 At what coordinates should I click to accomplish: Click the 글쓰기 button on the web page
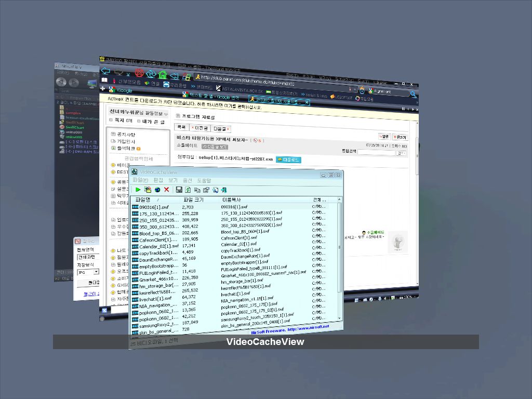point(400,137)
